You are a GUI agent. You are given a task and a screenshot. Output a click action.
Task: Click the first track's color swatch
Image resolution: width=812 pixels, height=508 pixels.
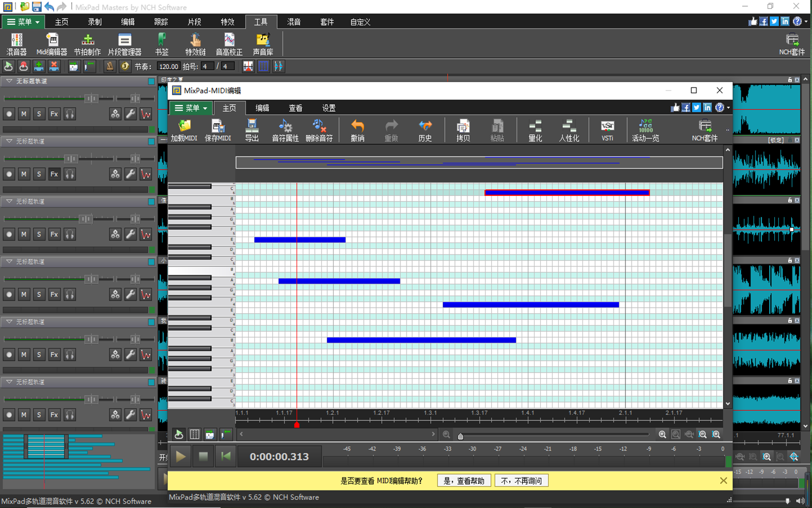pyautogui.click(x=151, y=81)
